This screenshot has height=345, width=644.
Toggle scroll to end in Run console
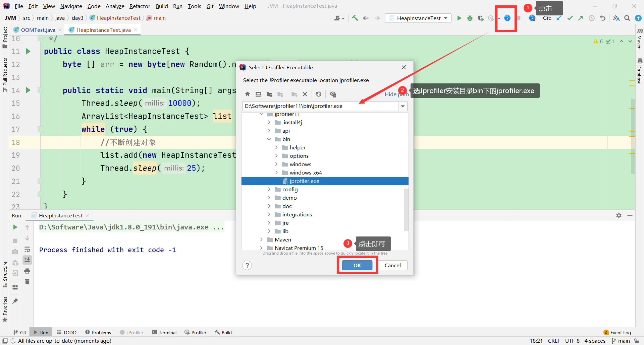(27, 260)
